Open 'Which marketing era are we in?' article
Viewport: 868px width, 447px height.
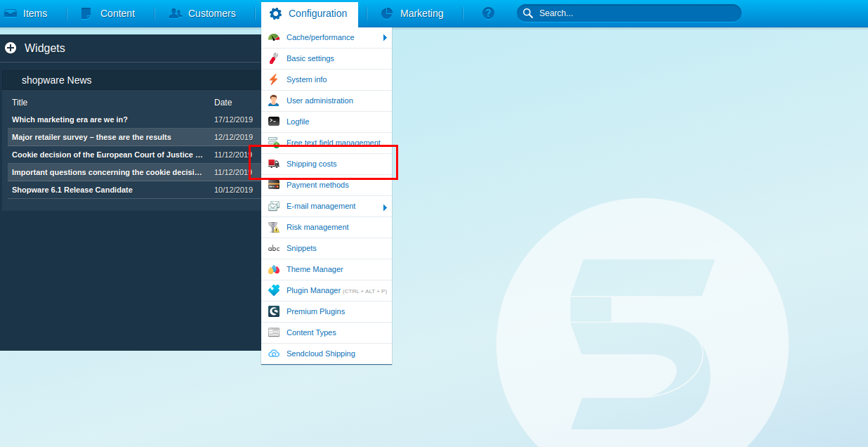(70, 119)
